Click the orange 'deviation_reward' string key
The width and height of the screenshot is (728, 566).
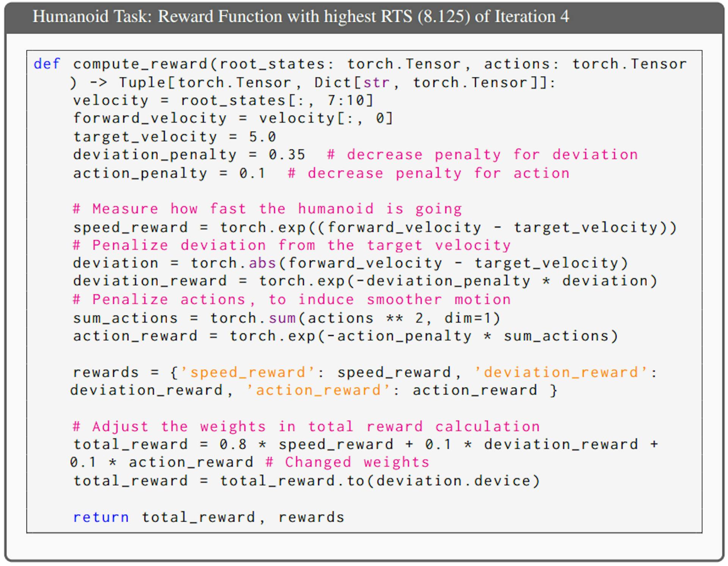tap(560, 372)
